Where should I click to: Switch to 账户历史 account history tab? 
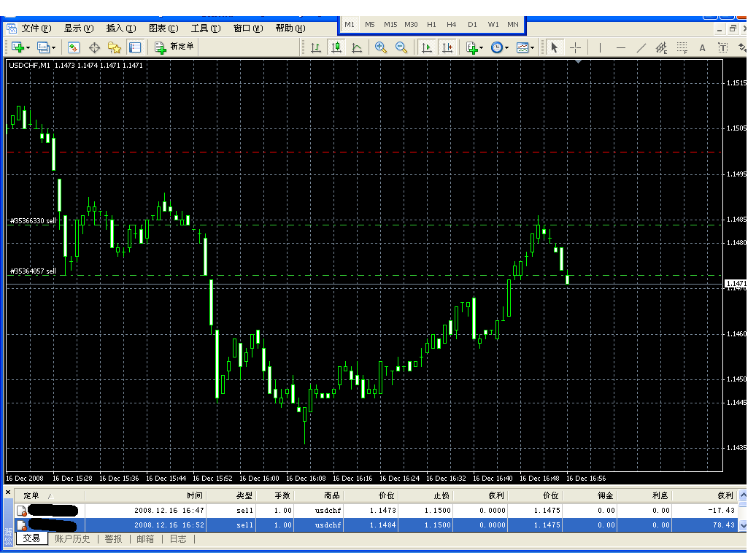72,539
